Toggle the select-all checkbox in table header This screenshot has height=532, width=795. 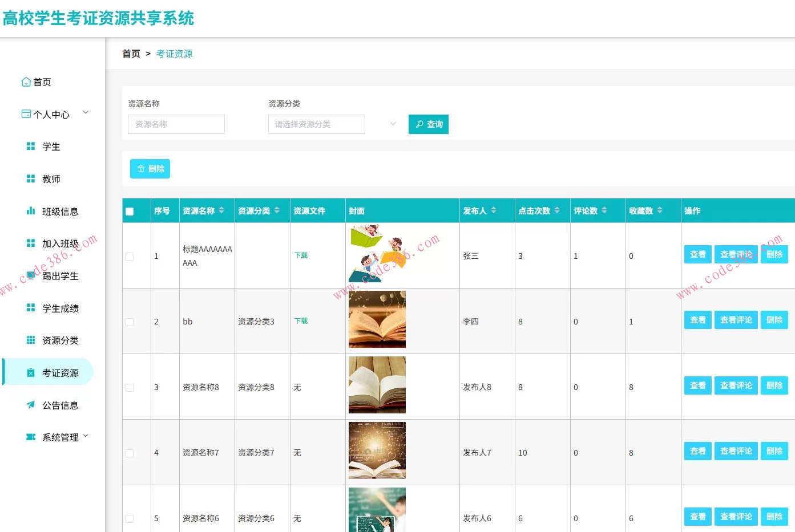[130, 210]
